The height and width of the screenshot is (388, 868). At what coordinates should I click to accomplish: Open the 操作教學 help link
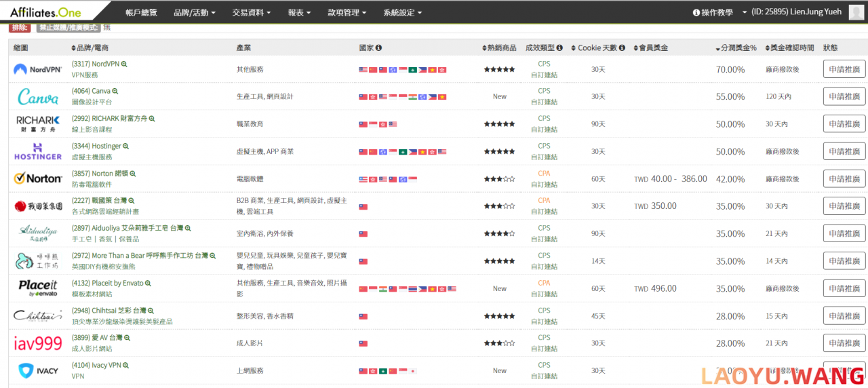[713, 12]
